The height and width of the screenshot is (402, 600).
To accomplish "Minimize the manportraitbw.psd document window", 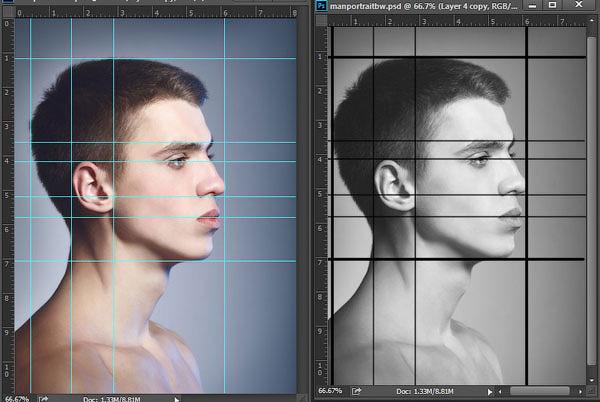I will 532,5.
